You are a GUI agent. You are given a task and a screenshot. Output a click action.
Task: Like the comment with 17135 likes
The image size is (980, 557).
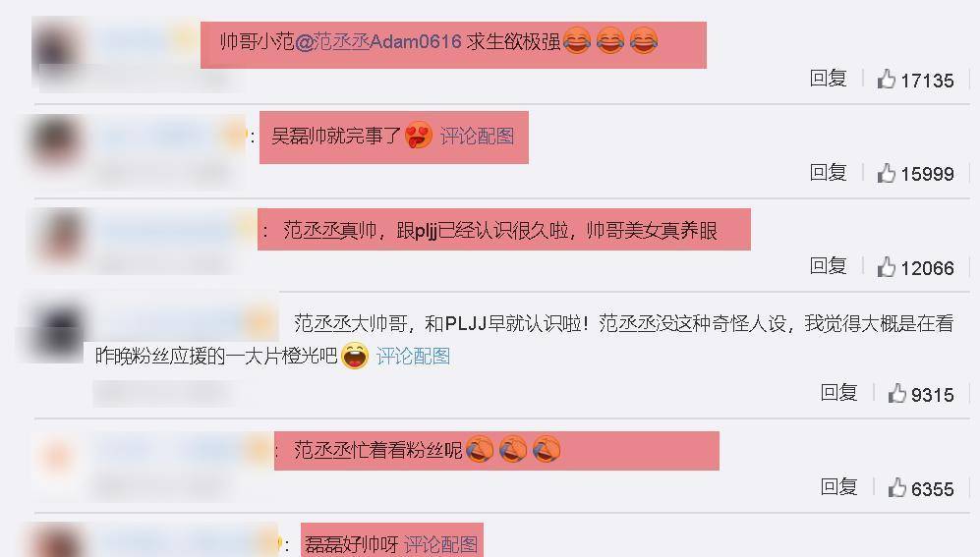click(886, 80)
